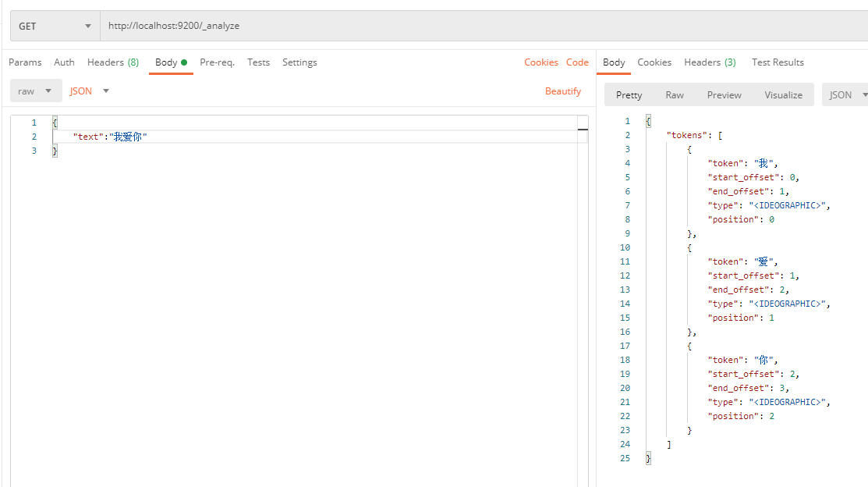Open the JSON format dropdown in request
This screenshot has width=868, height=487.
click(89, 91)
